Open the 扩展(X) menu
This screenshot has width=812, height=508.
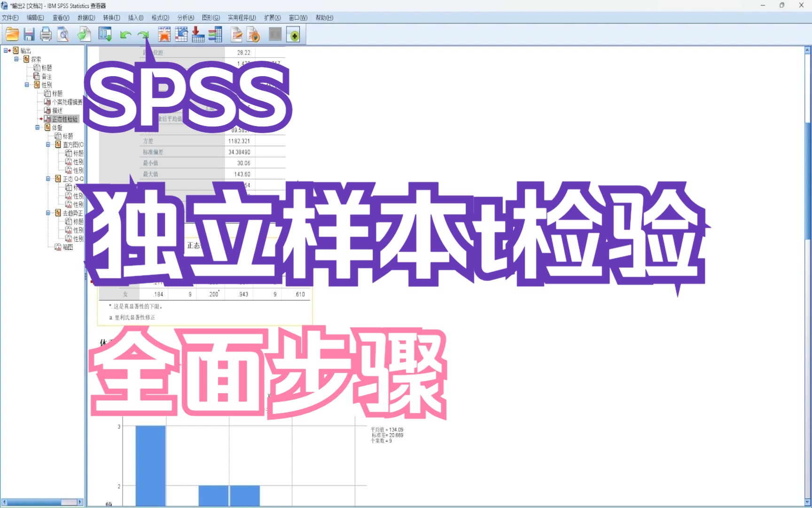(x=272, y=17)
